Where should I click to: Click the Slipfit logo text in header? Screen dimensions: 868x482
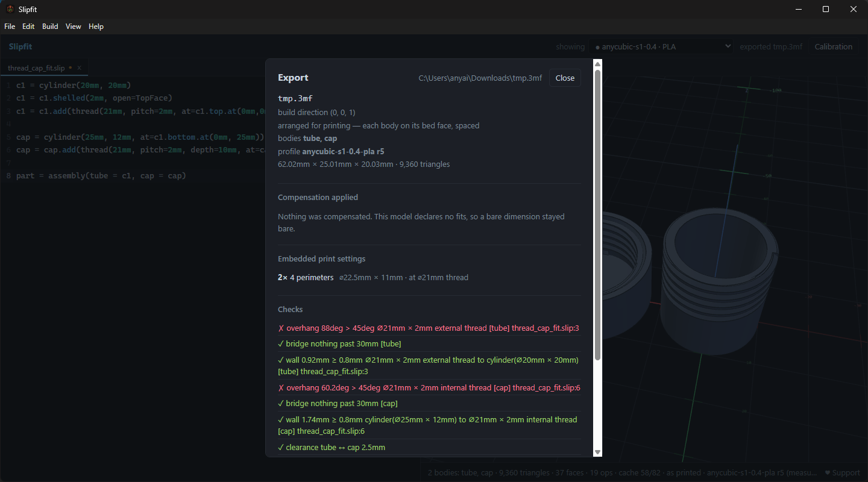(x=20, y=46)
